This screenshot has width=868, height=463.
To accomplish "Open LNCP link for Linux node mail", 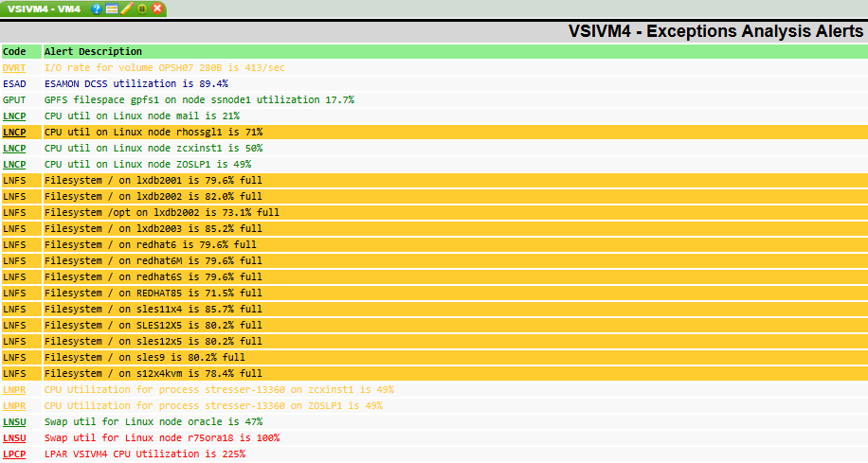I will 14,116.
